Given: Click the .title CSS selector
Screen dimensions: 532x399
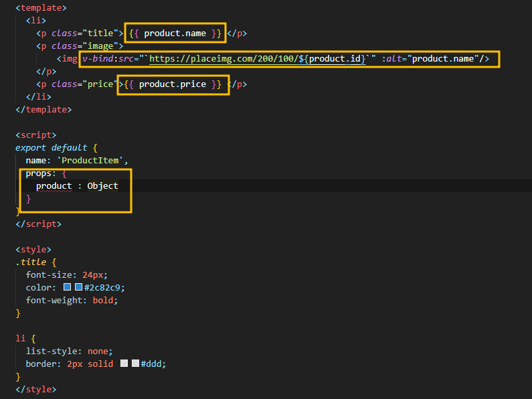Looking at the screenshot, I should tap(31, 262).
